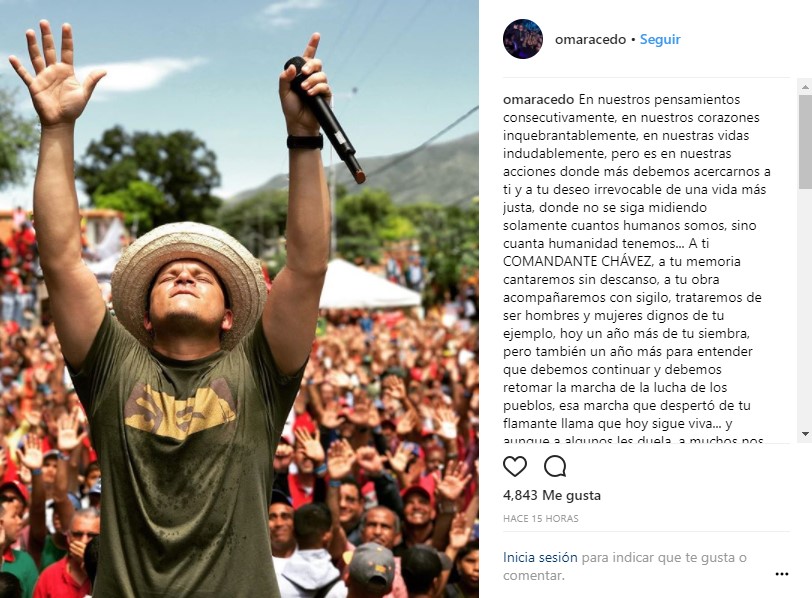Like the post with the heart icon
Screen dimensions: 812x598
point(515,466)
